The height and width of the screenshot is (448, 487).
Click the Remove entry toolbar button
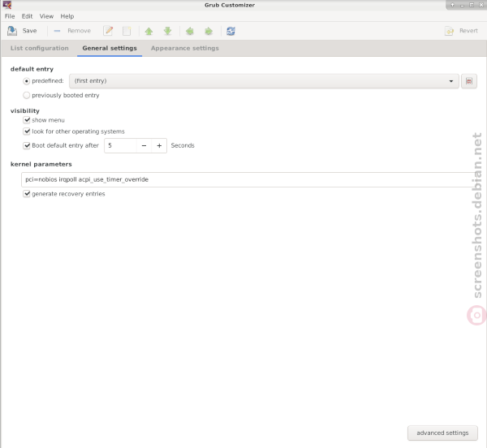pos(72,31)
